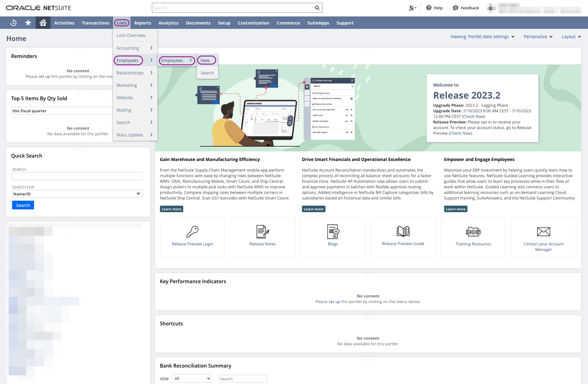Click the Help question mark icon
588x384 pixels.
[x=429, y=8]
